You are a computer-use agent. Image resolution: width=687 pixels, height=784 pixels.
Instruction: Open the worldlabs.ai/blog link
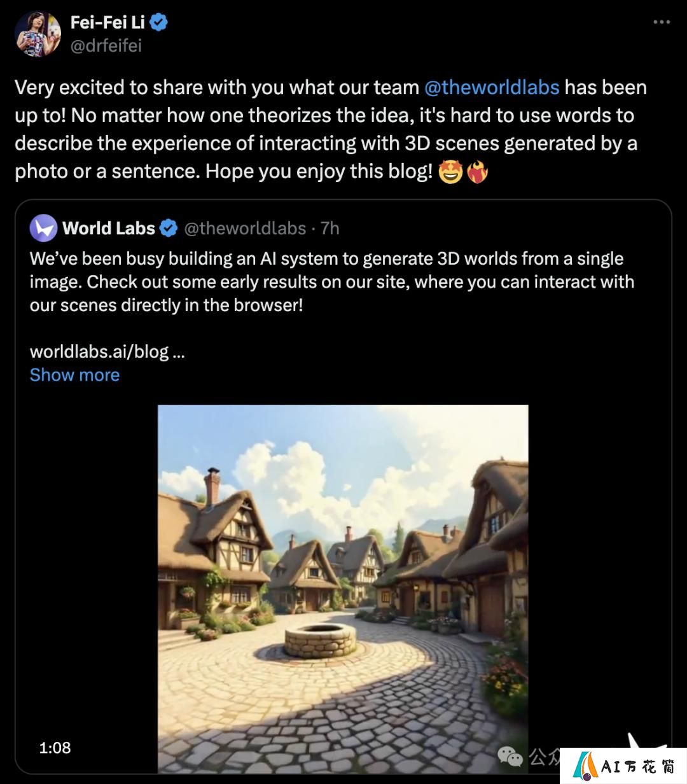[x=107, y=351]
